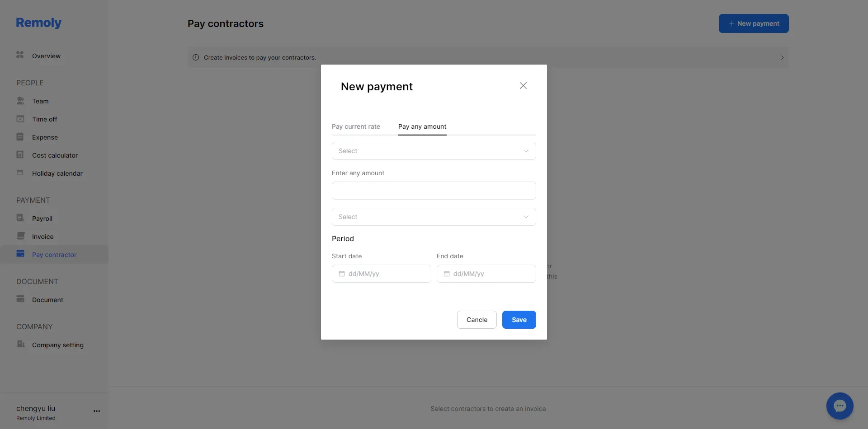
Task: Click the Payroll icon in sidebar
Action: tap(20, 218)
